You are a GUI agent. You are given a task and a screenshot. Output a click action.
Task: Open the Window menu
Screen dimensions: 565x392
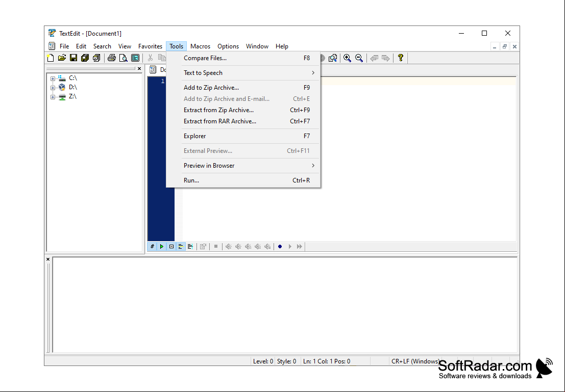[x=257, y=46]
